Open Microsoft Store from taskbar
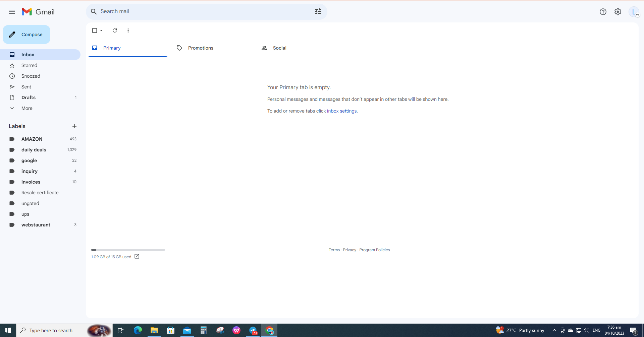 pyautogui.click(x=170, y=330)
